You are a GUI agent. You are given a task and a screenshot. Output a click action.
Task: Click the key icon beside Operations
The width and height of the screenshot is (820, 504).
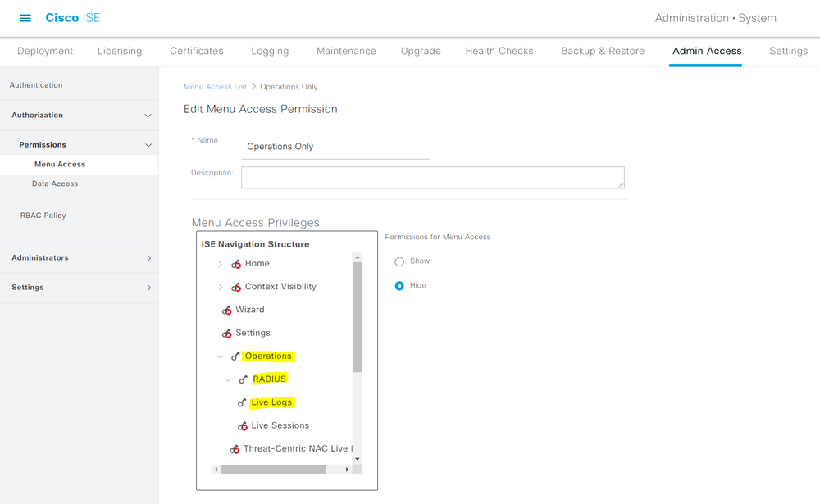pyautogui.click(x=234, y=356)
